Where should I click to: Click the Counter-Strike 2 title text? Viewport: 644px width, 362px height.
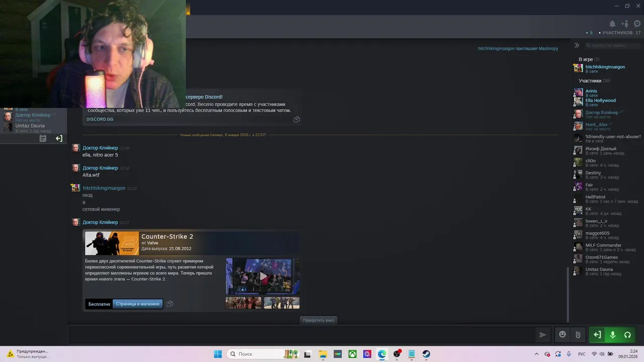[x=167, y=236]
